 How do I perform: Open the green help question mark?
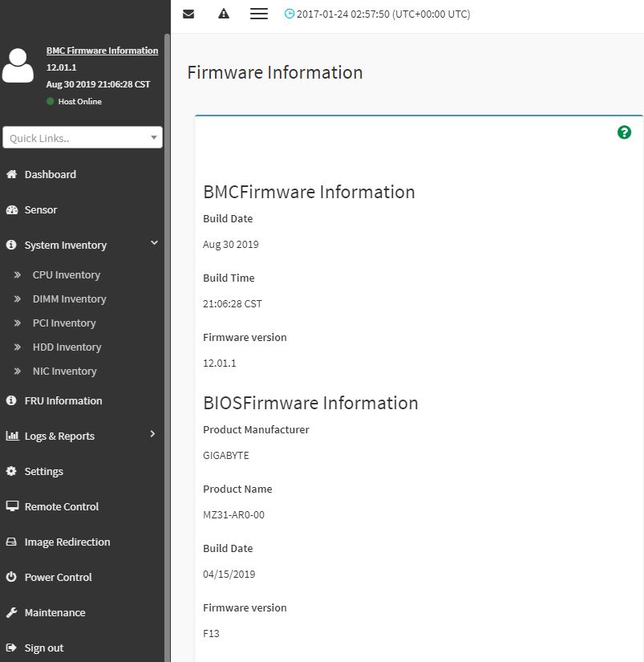point(624,132)
